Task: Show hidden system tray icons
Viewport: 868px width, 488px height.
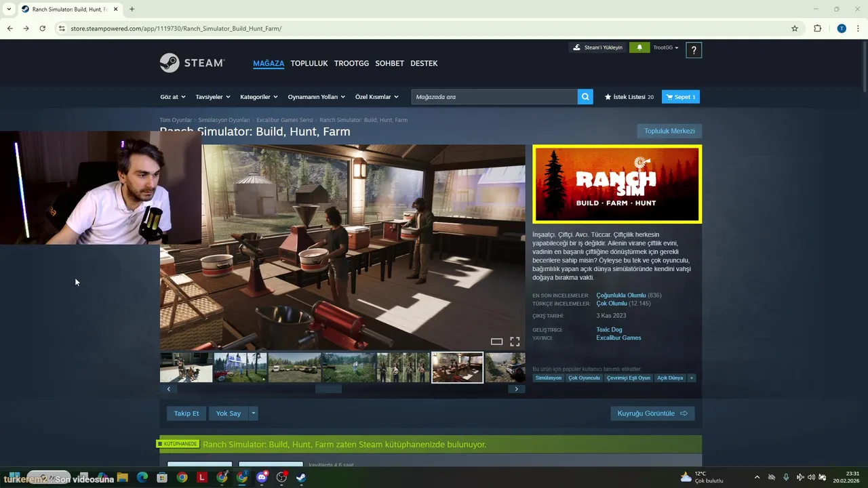Action: click(757, 477)
